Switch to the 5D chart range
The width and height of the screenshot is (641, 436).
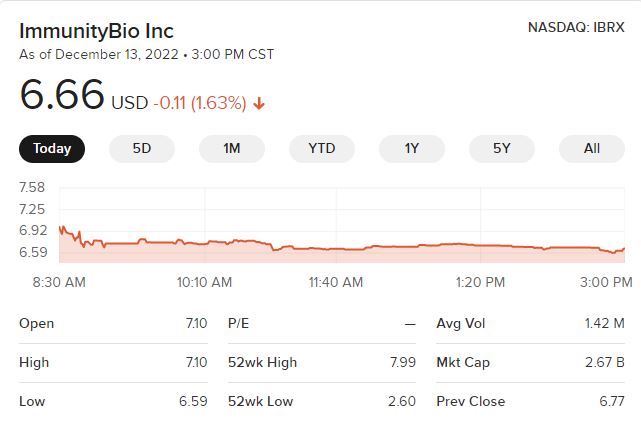pos(142,149)
